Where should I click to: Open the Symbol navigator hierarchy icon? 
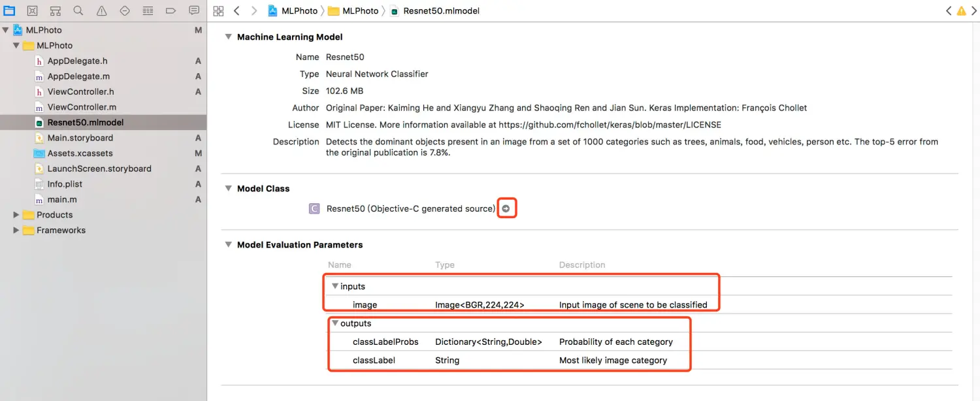point(56,10)
